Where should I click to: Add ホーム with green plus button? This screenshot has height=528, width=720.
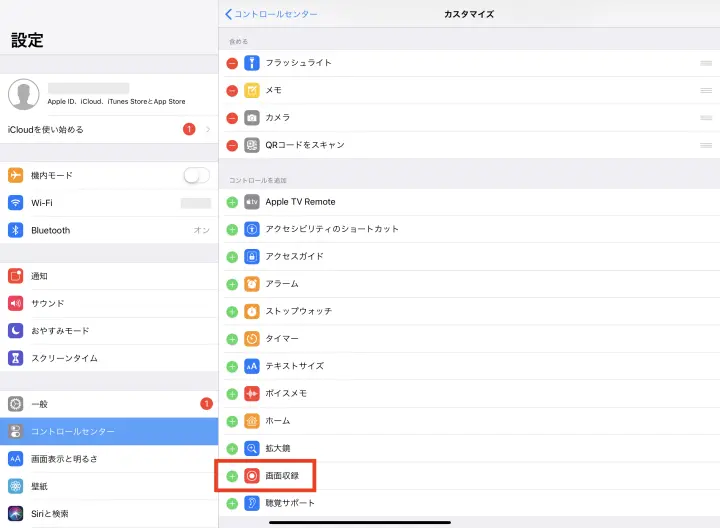coord(232,421)
